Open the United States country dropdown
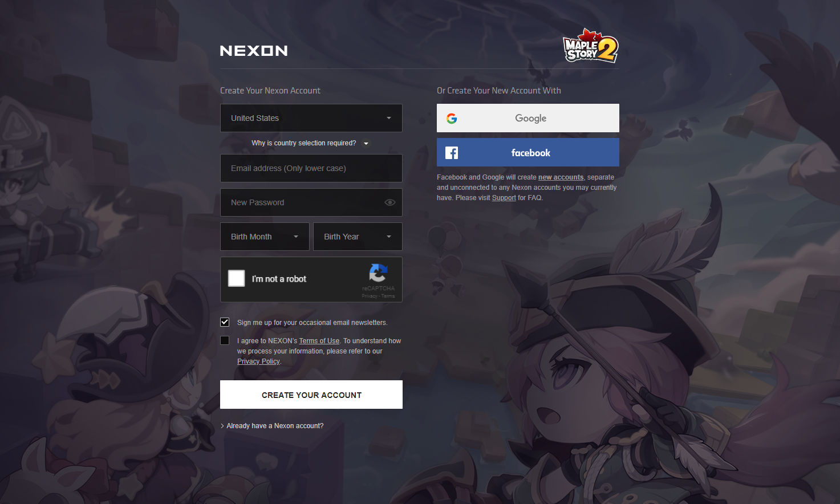The width and height of the screenshot is (840, 504). [311, 118]
